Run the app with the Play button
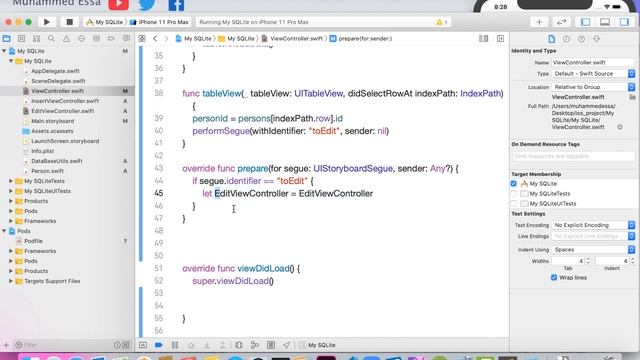Screen dimensions: 640x360 click(x=47, y=22)
